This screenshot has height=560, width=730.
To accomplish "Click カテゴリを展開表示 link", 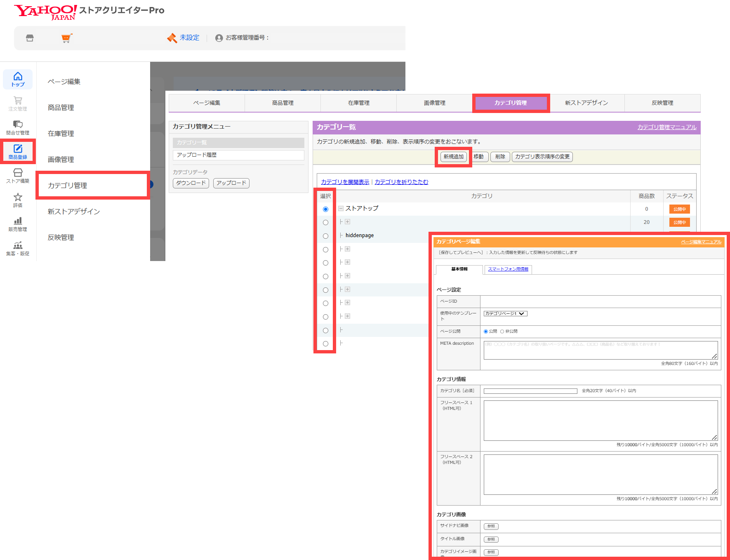I will (x=345, y=182).
